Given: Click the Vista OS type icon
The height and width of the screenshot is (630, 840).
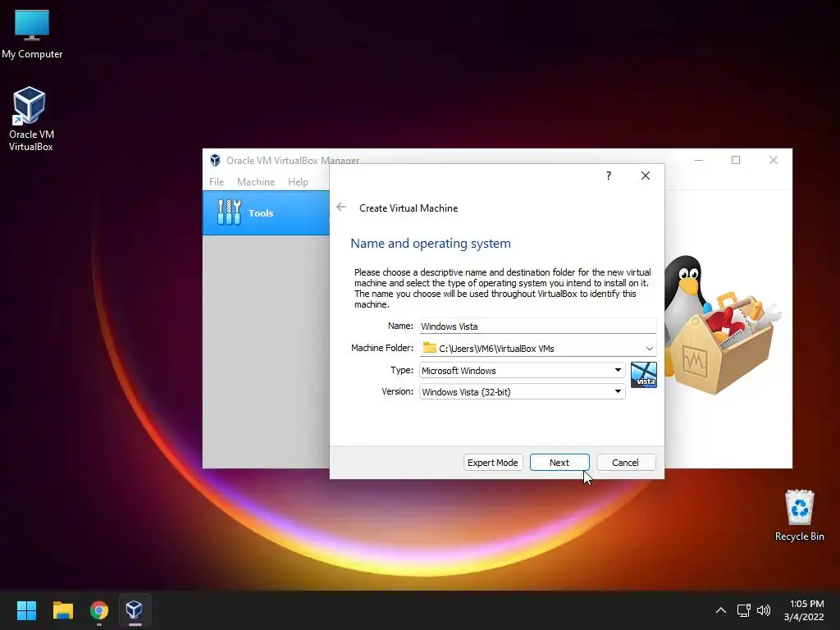Looking at the screenshot, I should click(643, 375).
